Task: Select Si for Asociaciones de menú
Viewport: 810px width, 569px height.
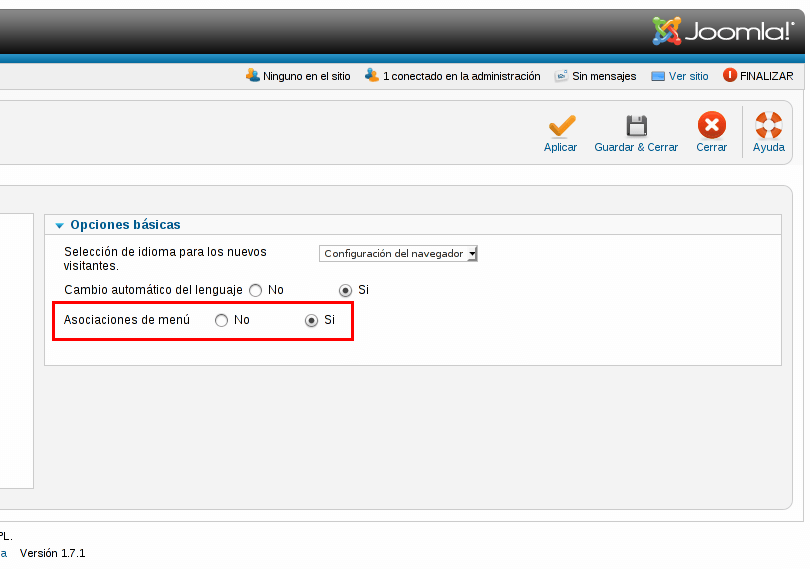Action: (311, 320)
